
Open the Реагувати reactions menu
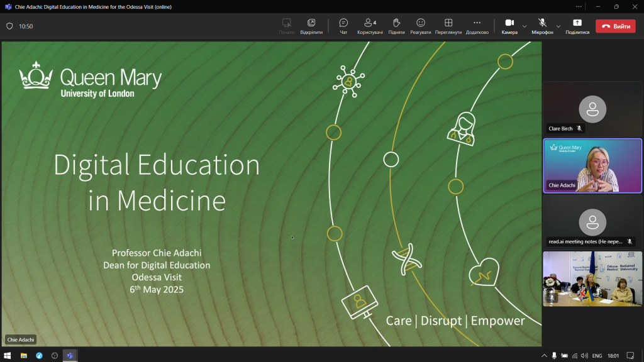pos(420,26)
